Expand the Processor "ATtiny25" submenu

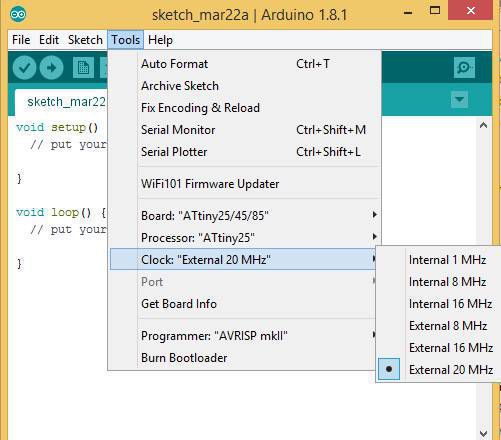tap(245, 238)
